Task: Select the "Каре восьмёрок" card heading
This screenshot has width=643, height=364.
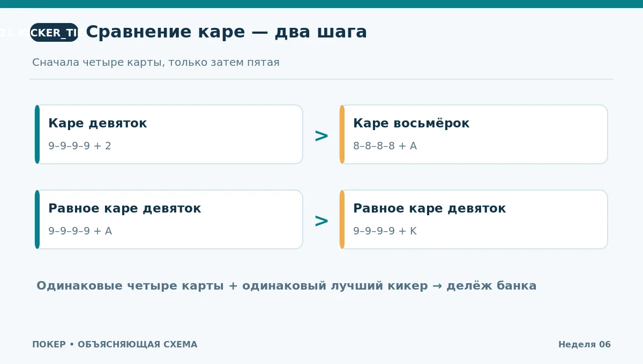Action: pos(411,124)
